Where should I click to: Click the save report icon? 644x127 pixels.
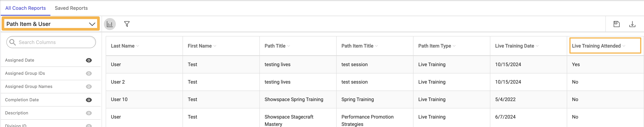coord(616,24)
